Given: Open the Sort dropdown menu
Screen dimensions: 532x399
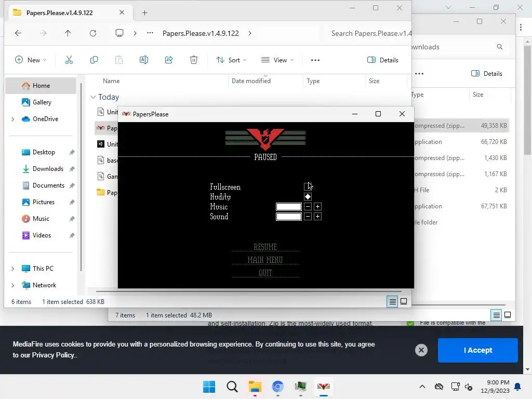Looking at the screenshot, I should (231, 60).
